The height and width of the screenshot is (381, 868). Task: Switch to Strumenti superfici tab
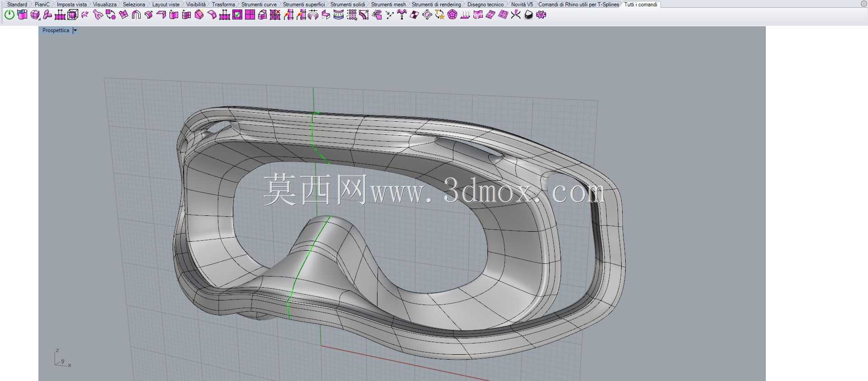(x=303, y=4)
